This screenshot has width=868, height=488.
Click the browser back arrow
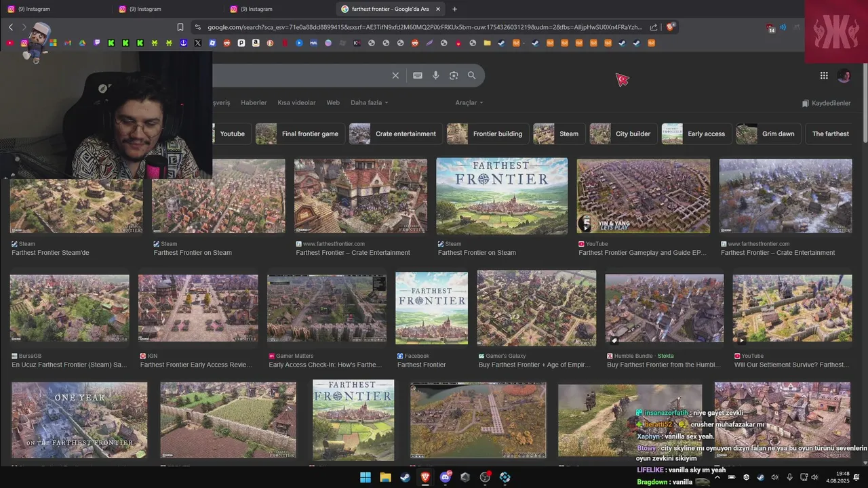(x=11, y=27)
